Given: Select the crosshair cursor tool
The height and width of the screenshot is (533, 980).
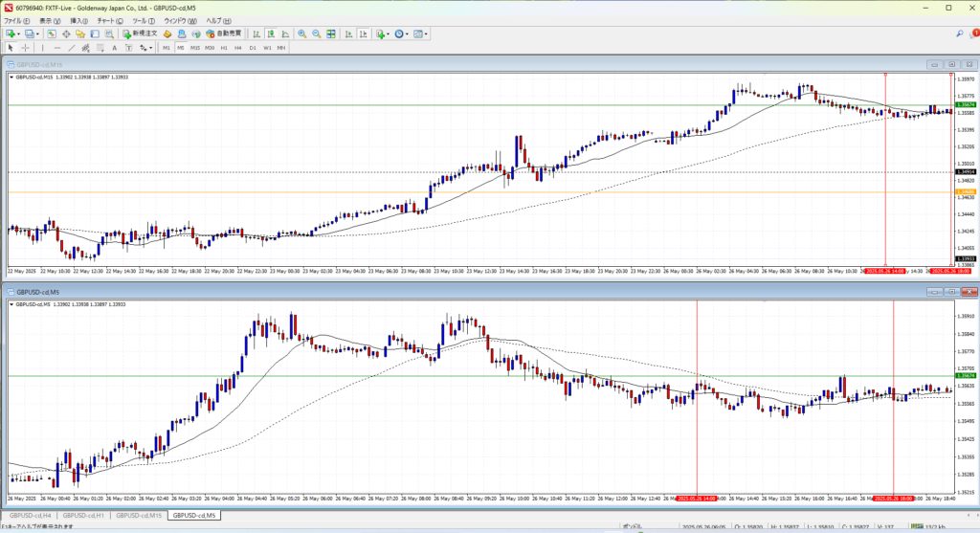Looking at the screenshot, I should click(26, 48).
